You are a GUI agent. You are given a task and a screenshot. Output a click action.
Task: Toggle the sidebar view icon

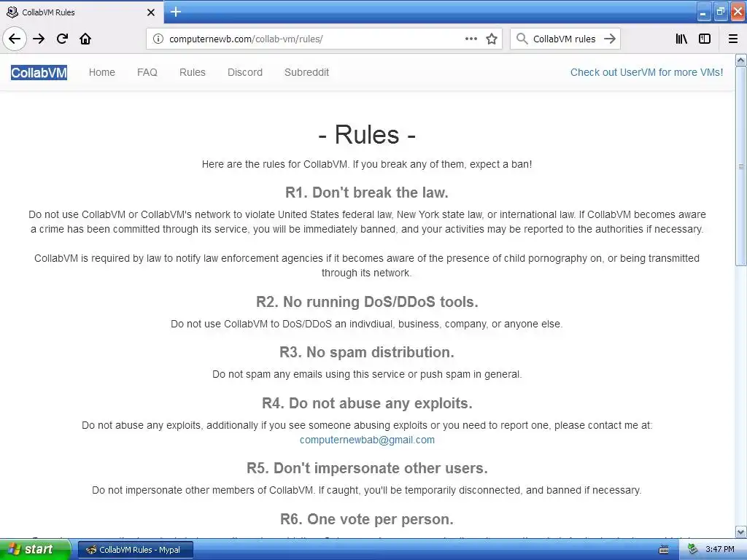[705, 39]
